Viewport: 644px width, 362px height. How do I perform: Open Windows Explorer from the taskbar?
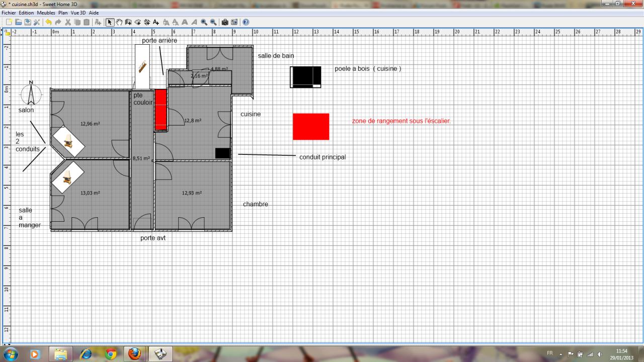(60, 354)
